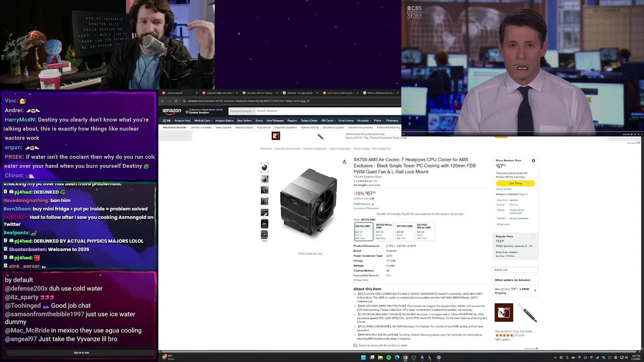Screen dimensions: 644x362
Task: Open Chrome from the taskbar
Action: (405, 357)
